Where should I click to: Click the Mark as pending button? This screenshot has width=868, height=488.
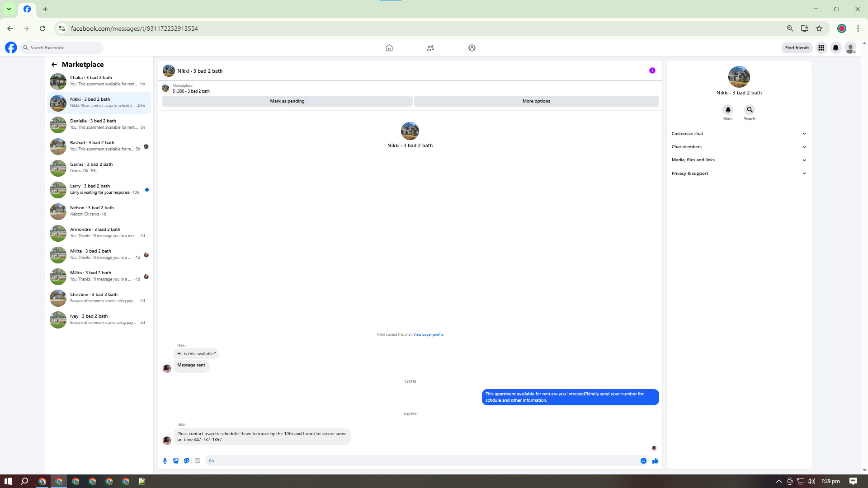coord(287,101)
